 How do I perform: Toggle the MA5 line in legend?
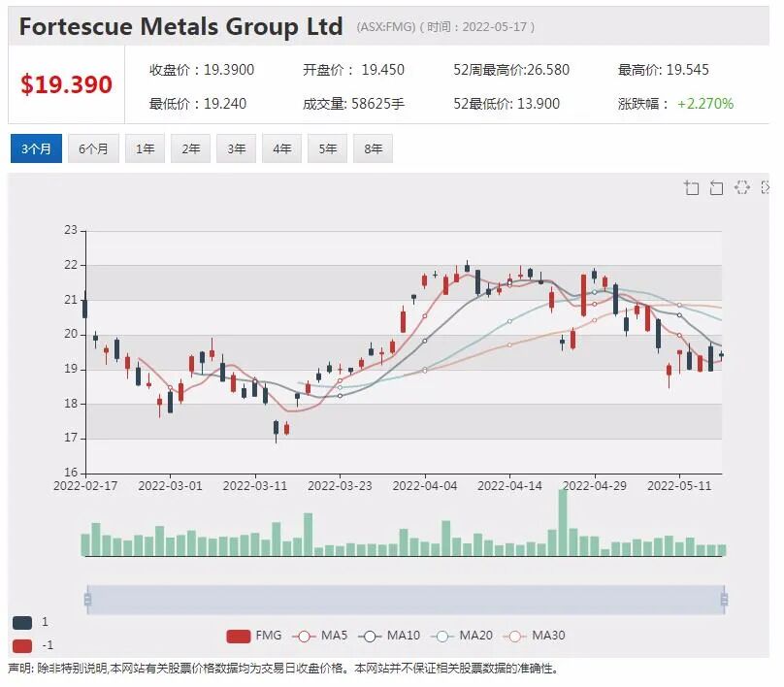coord(320,636)
